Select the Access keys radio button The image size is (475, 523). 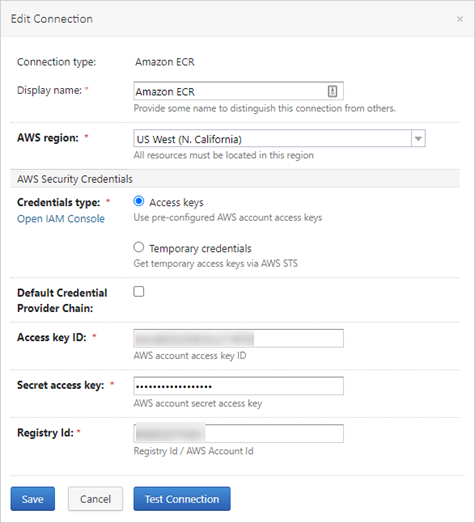(x=139, y=201)
